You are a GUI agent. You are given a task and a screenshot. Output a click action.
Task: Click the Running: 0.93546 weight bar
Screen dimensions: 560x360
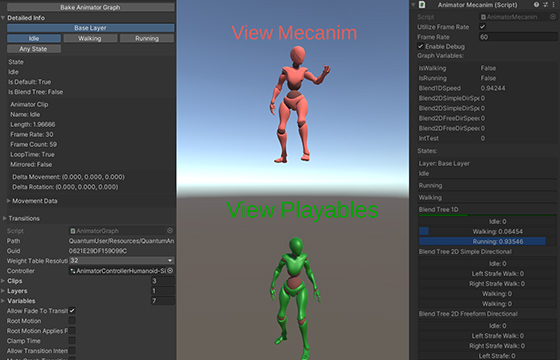click(x=487, y=241)
